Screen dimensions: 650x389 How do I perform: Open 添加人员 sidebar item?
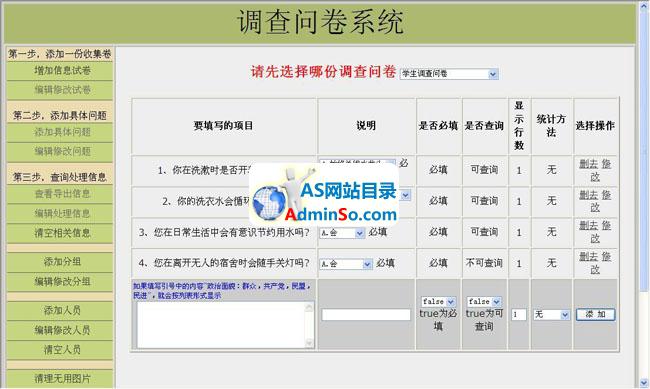62,311
